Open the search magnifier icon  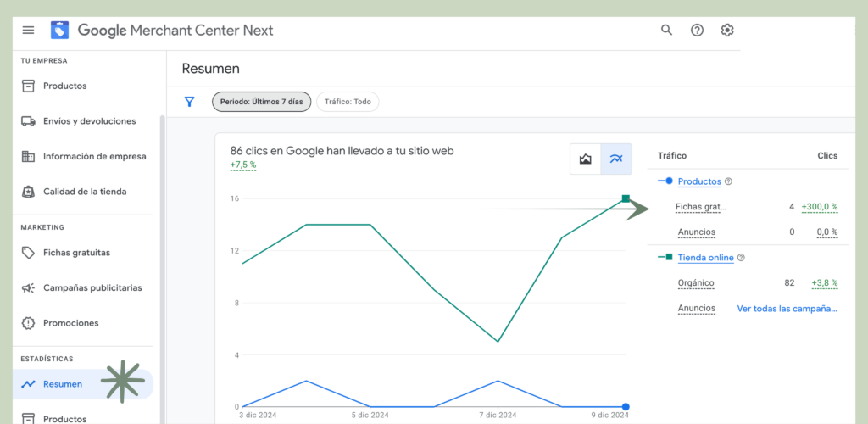pyautogui.click(x=666, y=30)
